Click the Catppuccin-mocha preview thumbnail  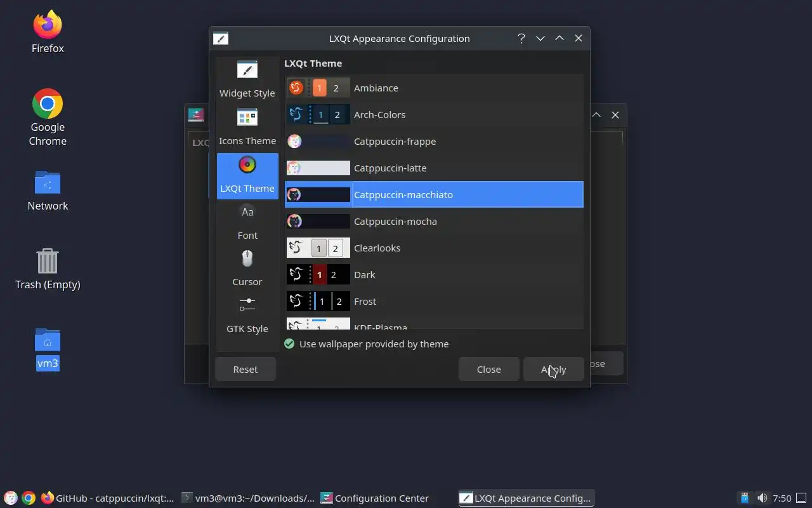(318, 222)
